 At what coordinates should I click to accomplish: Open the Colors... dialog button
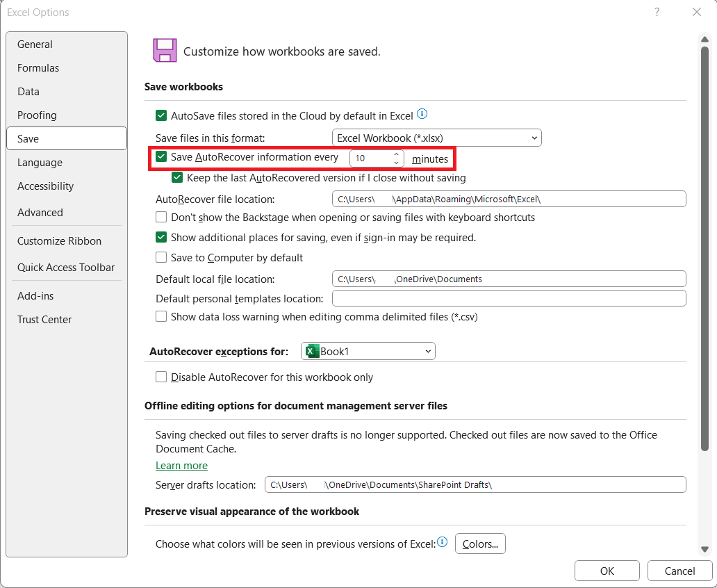[x=480, y=544]
